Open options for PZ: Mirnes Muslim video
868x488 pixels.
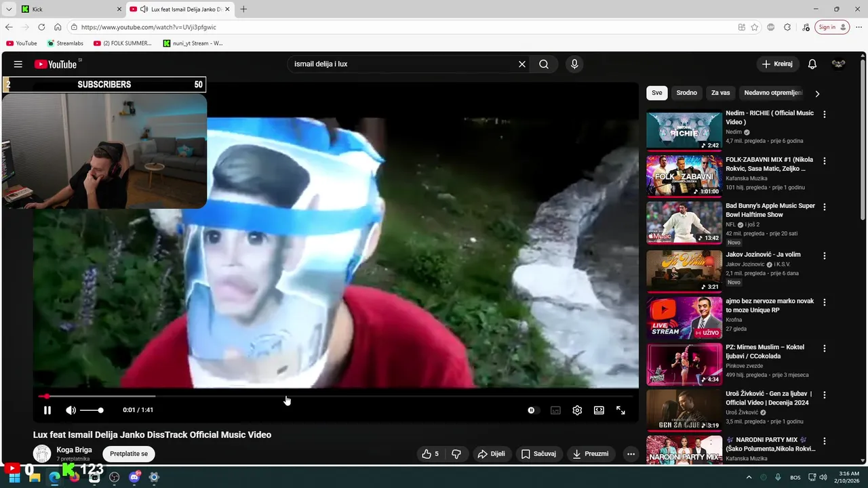825,348
